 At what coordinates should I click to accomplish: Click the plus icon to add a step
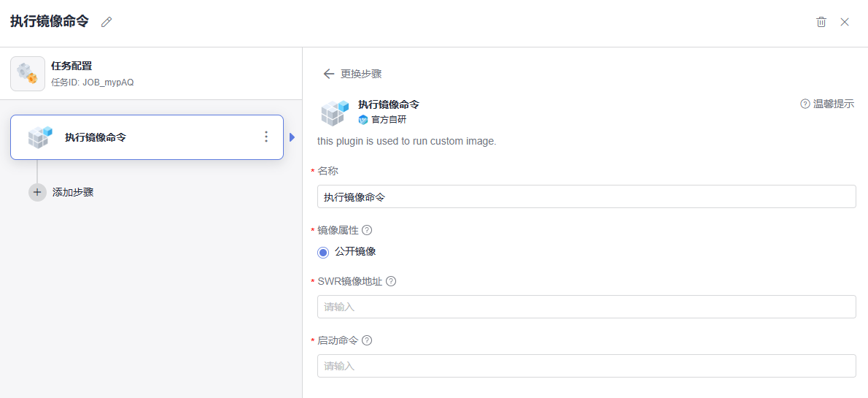(37, 192)
